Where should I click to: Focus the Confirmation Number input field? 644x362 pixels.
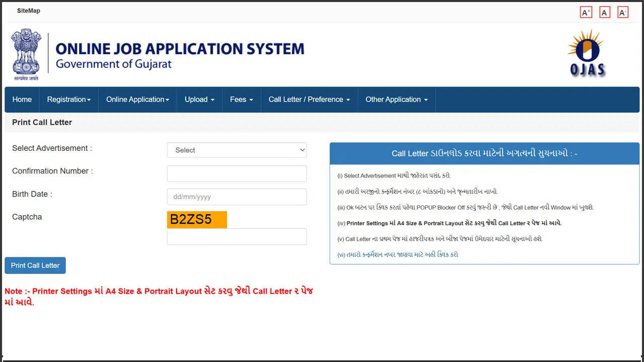(236, 173)
